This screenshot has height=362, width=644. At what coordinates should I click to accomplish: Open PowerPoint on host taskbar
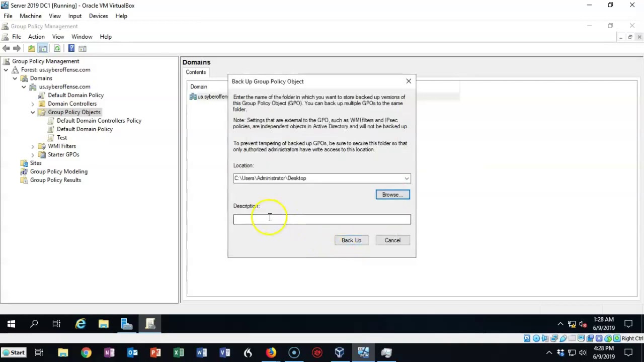[155, 352]
